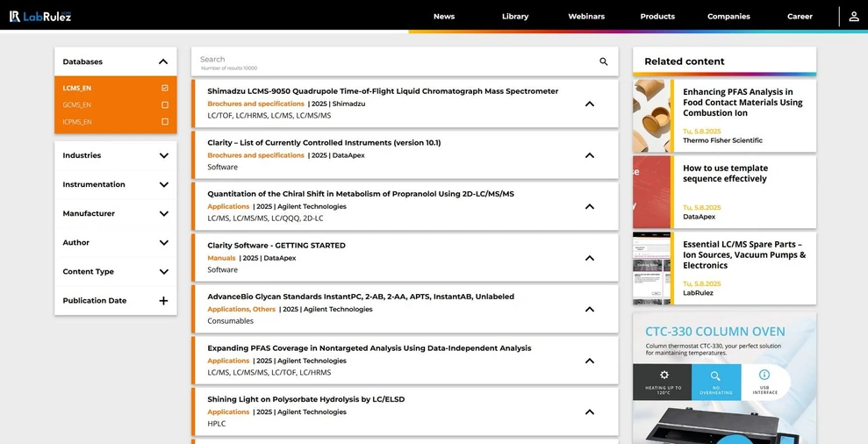Open the user account profile icon
This screenshot has height=444, width=868.
click(x=854, y=17)
